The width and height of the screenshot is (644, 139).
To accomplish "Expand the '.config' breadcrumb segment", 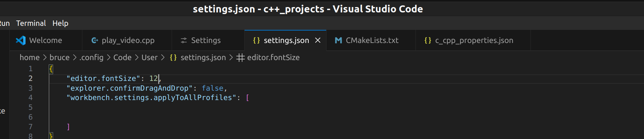I will 91,57.
